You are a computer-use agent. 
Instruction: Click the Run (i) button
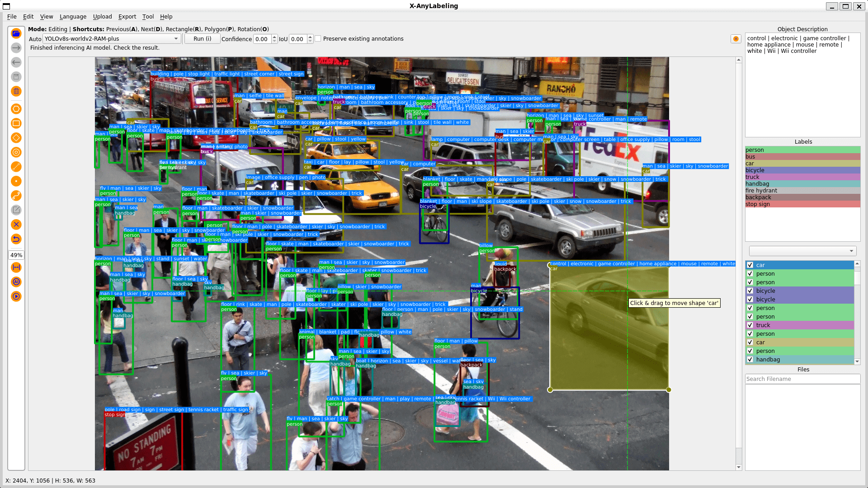(x=202, y=39)
